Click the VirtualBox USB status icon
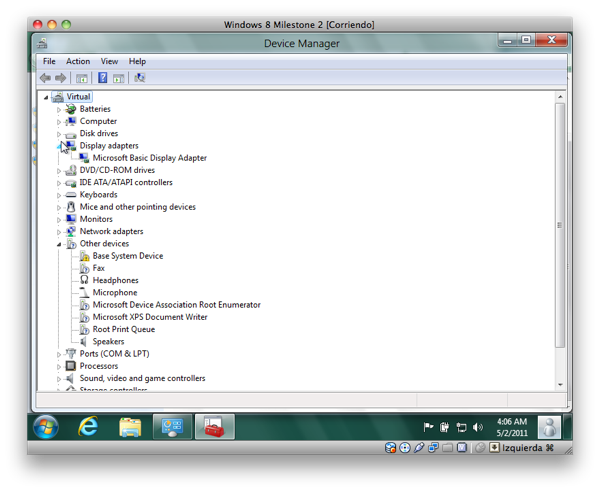This screenshot has height=492, width=600. click(x=419, y=448)
